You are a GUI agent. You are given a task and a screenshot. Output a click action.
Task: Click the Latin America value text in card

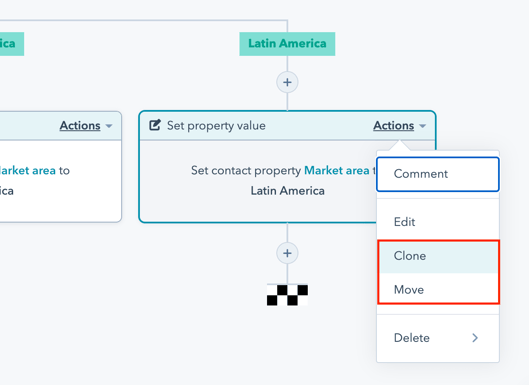(287, 191)
